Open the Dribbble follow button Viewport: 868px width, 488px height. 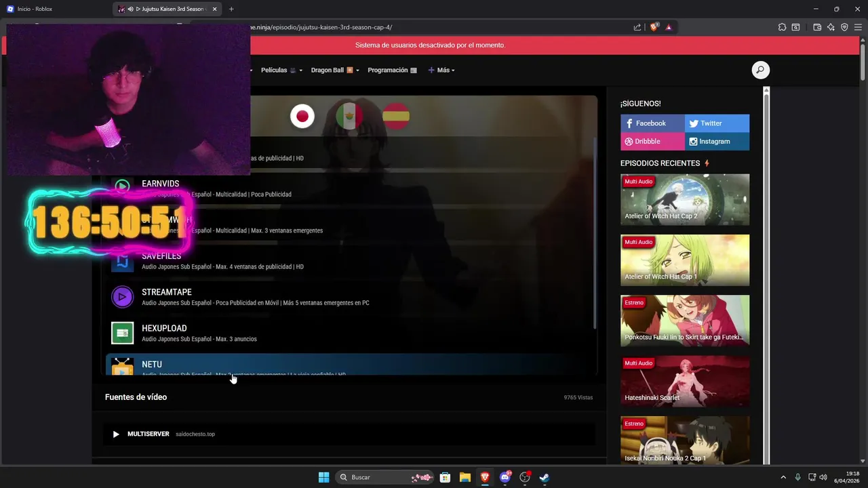(x=652, y=141)
